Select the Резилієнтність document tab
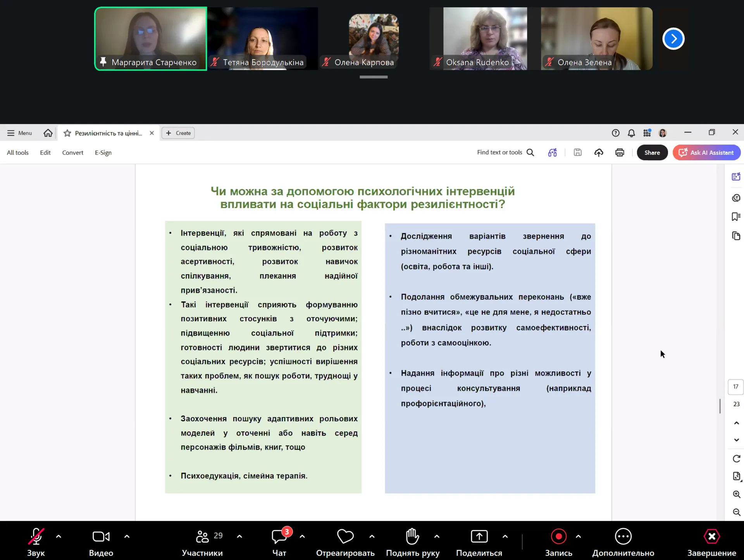This screenshot has width=744, height=560. [108, 133]
